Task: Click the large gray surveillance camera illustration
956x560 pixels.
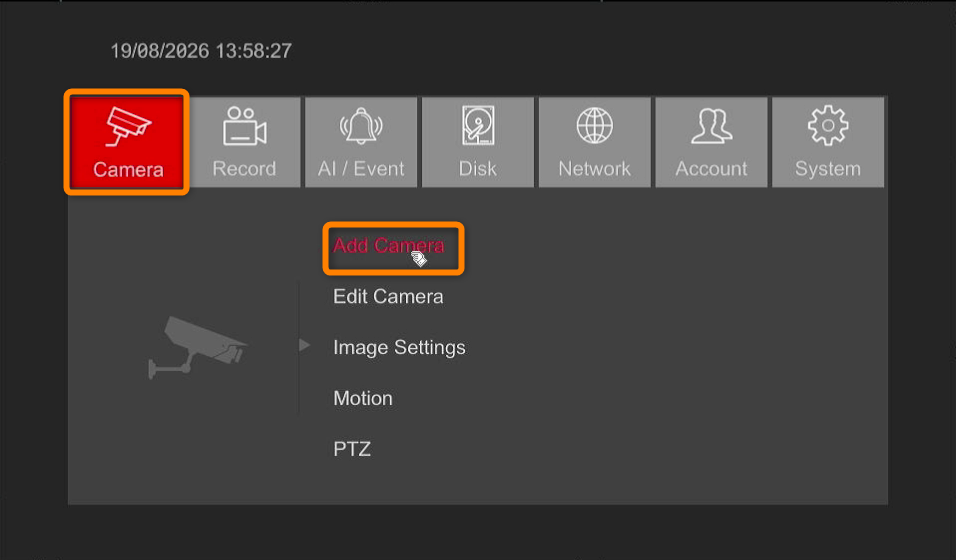Action: coord(197,346)
